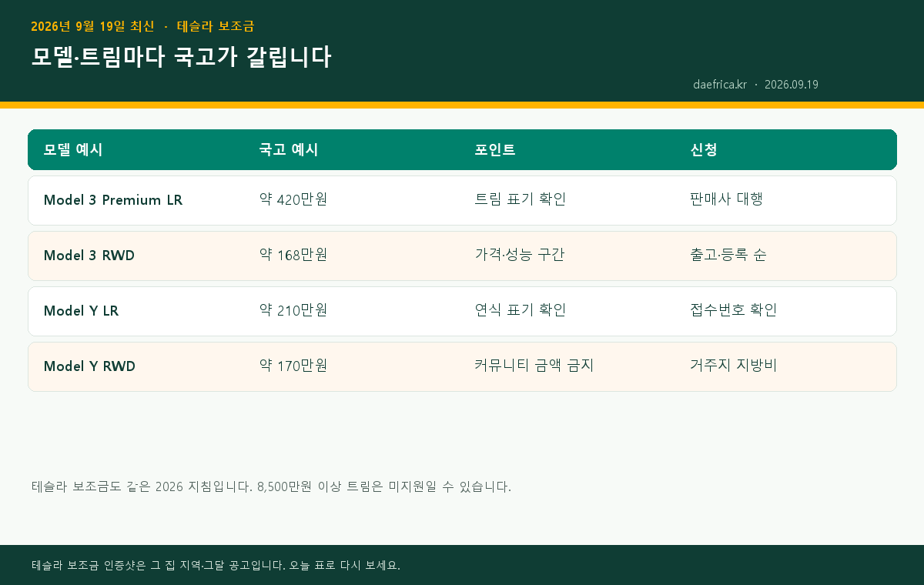Select the 'Model 3 RWD' cell

pyautogui.click(x=89, y=256)
